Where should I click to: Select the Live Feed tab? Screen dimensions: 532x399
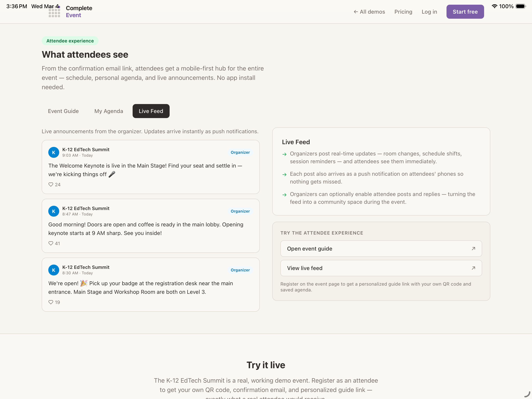151,111
